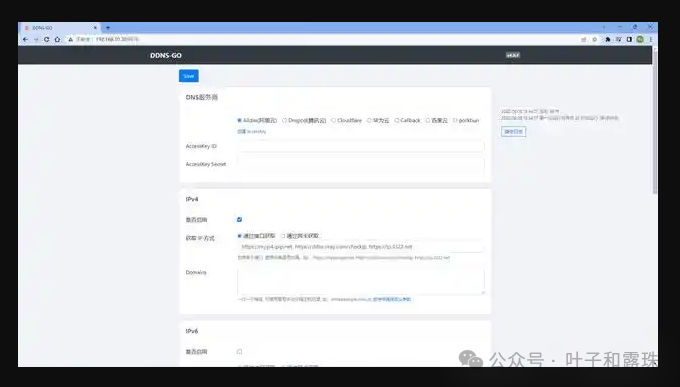Click the page vertical scrollbar
The image size is (680, 387).
[655, 121]
